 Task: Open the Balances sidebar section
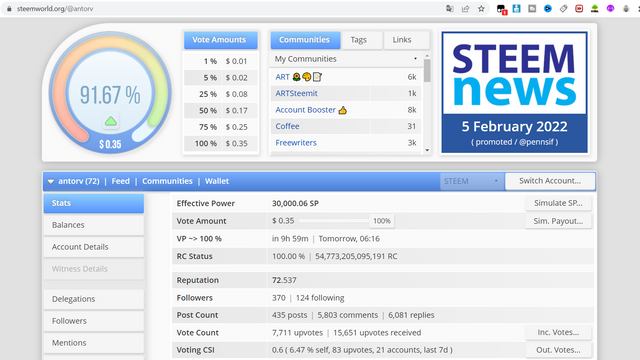click(93, 225)
